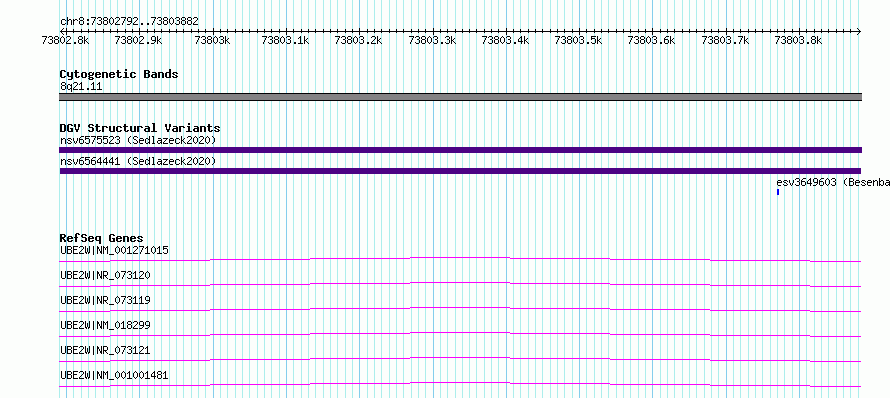Click the magenta line under UBE2W|NR_073119

(x=460, y=309)
